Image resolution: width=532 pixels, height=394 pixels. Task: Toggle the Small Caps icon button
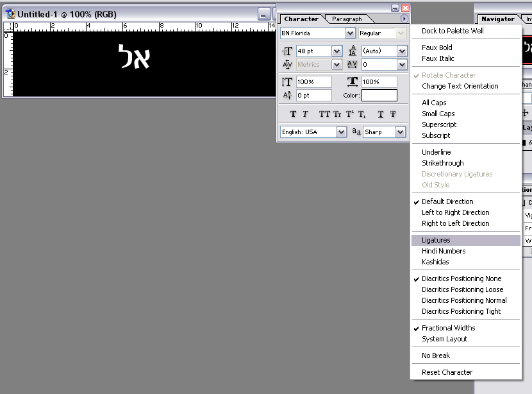tap(337, 114)
